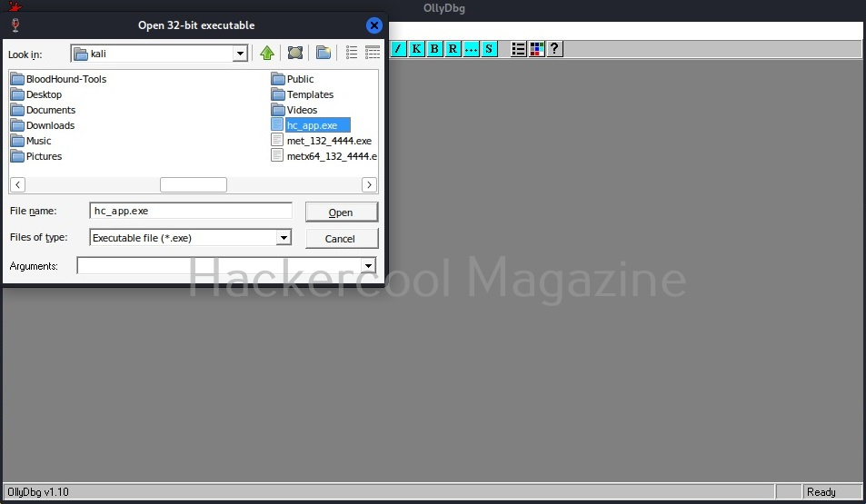Open debugging options list icon
866x504 pixels.
click(518, 49)
